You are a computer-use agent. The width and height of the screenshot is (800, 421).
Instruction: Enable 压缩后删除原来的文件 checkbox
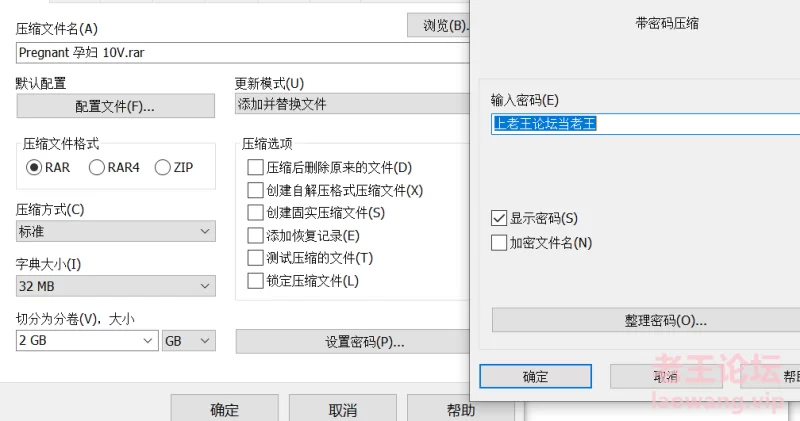click(255, 168)
